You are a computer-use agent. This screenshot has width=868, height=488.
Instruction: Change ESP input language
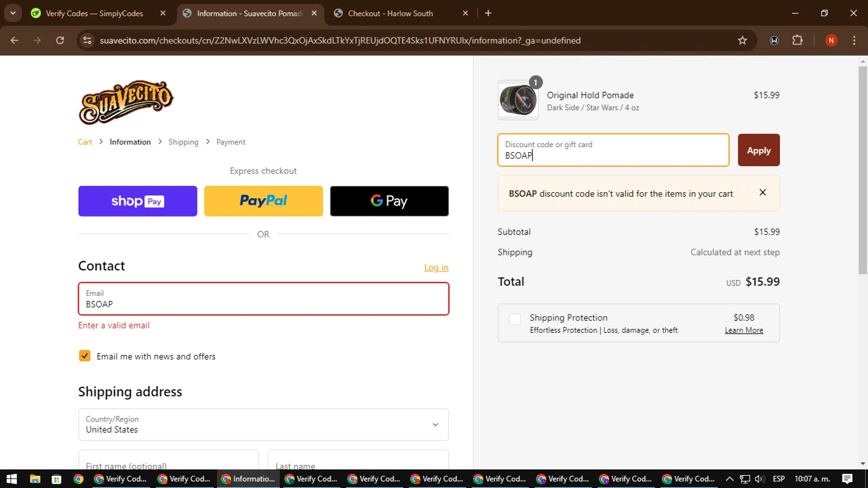[x=779, y=479]
